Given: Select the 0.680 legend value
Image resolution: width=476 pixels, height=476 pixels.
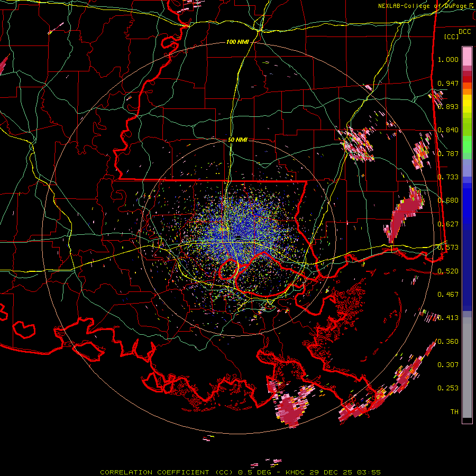Looking at the screenshot, I should 448,200.
